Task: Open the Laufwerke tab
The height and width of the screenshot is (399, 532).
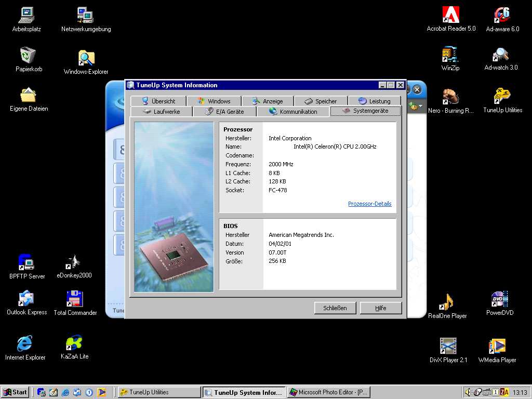Action: click(162, 111)
